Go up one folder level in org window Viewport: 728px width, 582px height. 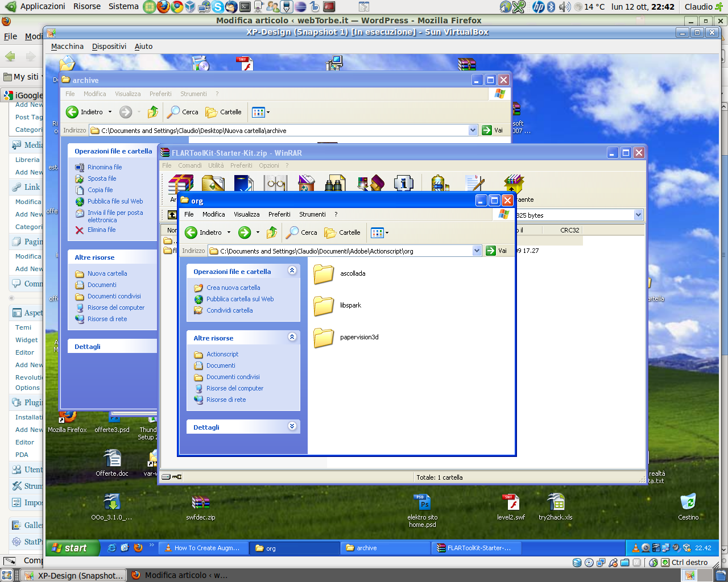pos(272,232)
